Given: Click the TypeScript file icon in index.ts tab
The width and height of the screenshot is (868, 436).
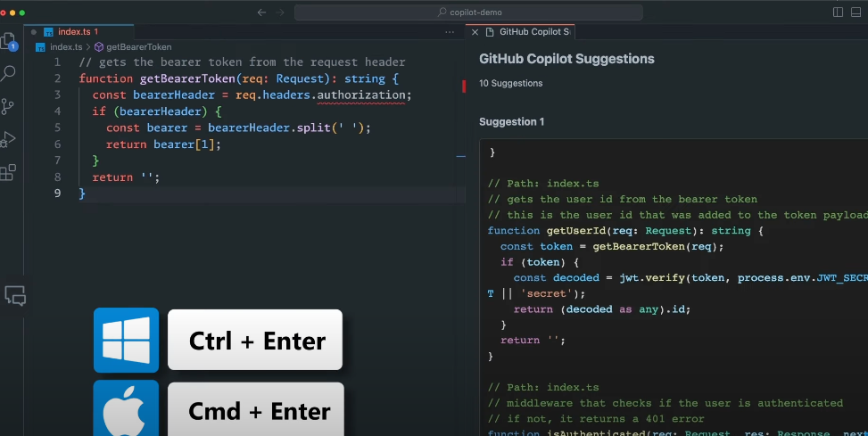Looking at the screenshot, I should [48, 32].
